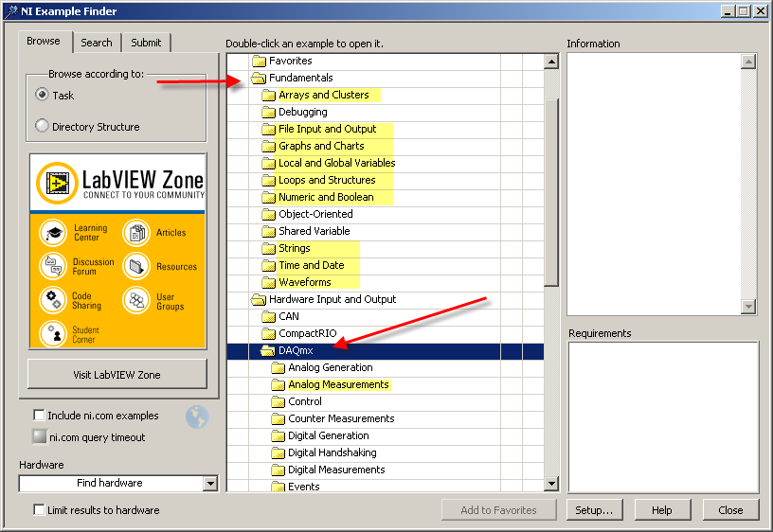Click the Close button at bottom

coord(730,510)
